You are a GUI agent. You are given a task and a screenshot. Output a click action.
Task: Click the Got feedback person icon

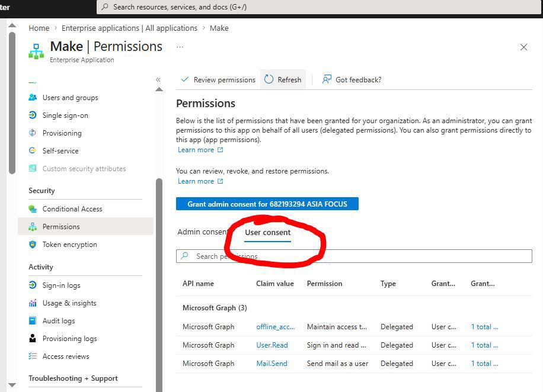[327, 79]
